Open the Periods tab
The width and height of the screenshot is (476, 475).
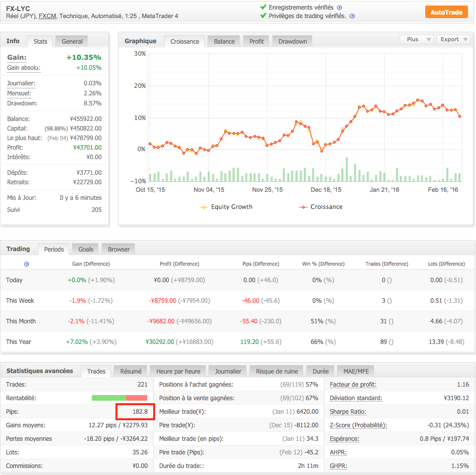[54, 249]
